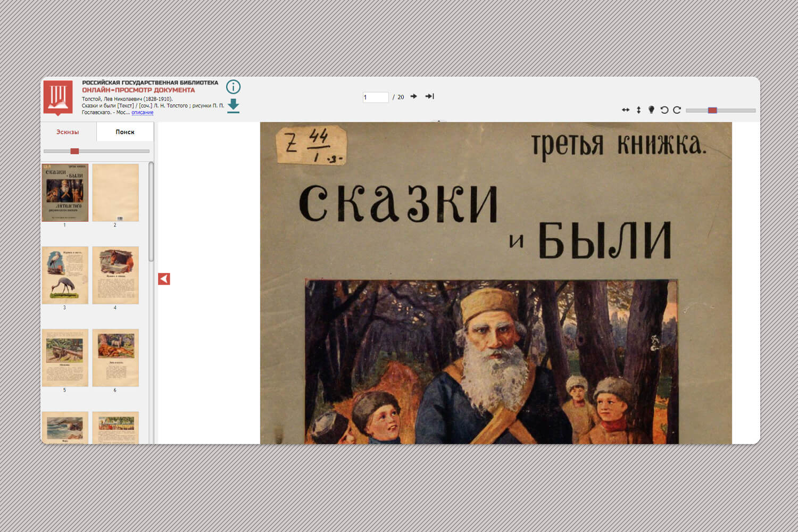The width and height of the screenshot is (798, 532).
Task: Adjust the page zoom slider handle
Action: pos(712,110)
